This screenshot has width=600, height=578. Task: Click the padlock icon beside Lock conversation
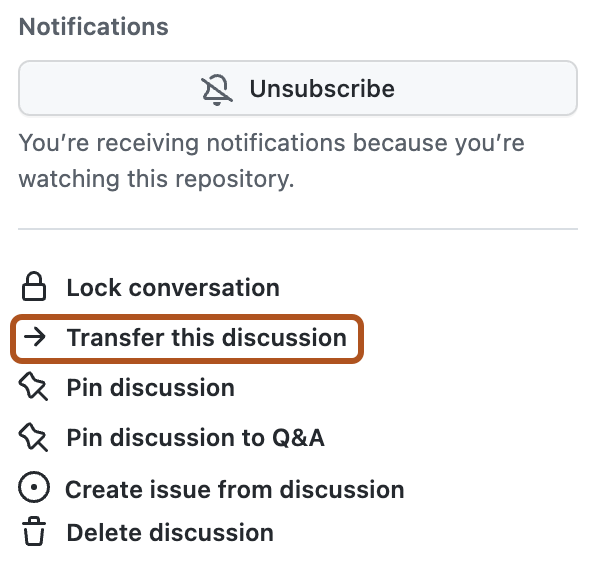click(x=34, y=289)
